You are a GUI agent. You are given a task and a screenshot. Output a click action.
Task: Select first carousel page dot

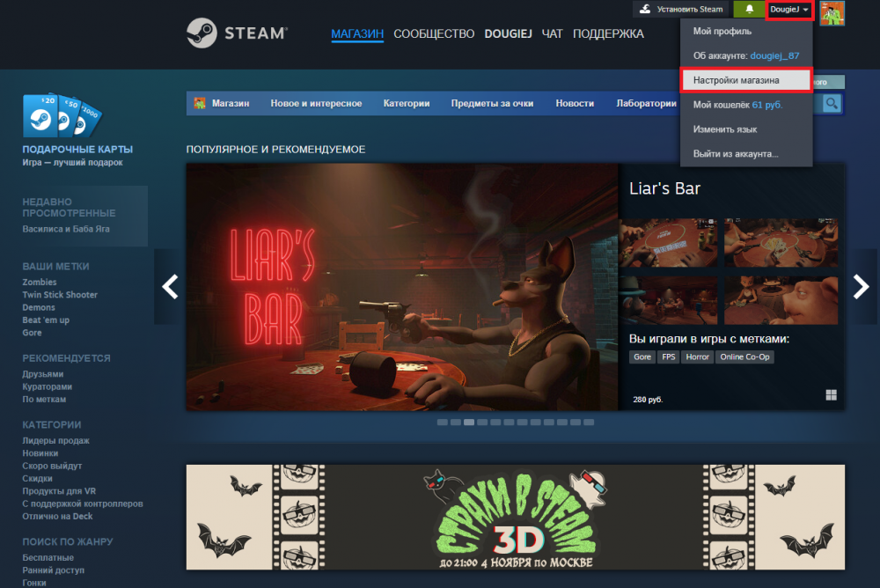[443, 423]
